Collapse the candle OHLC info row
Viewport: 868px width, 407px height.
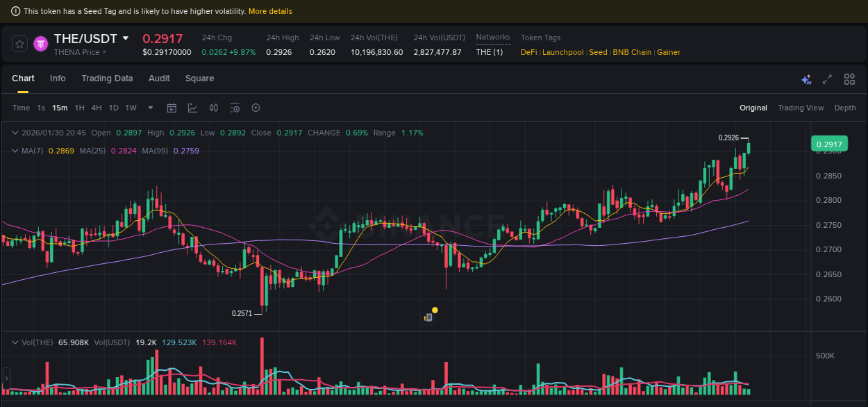point(14,133)
